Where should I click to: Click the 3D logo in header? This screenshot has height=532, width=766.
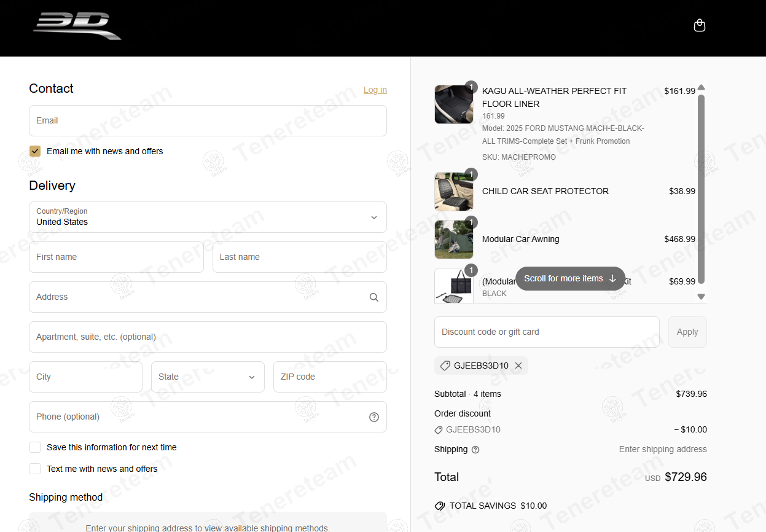[77, 26]
